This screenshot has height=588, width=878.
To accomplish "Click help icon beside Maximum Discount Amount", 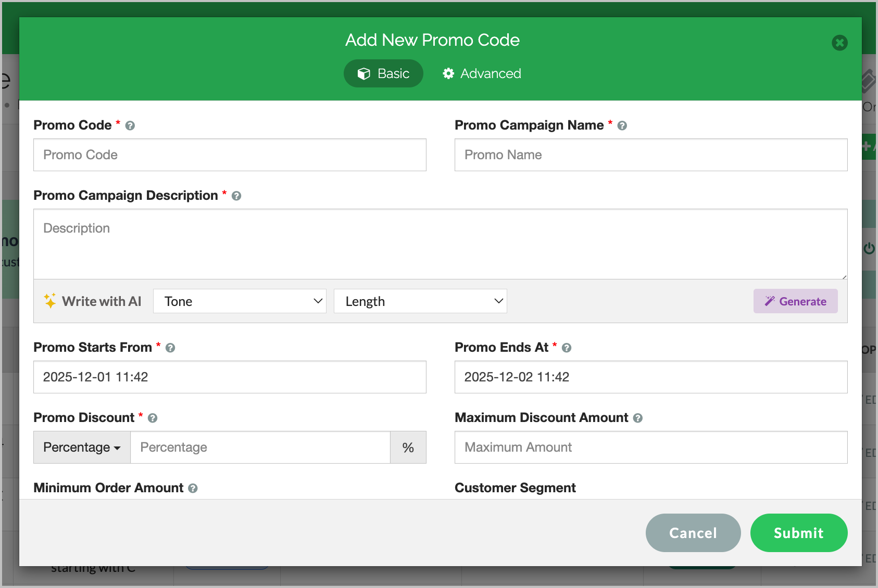I will (638, 418).
